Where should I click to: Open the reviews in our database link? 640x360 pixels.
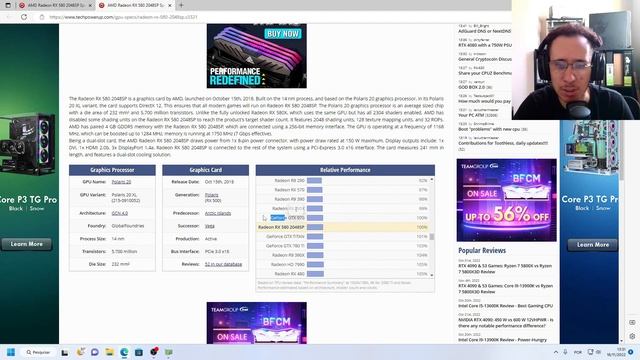pos(223,264)
